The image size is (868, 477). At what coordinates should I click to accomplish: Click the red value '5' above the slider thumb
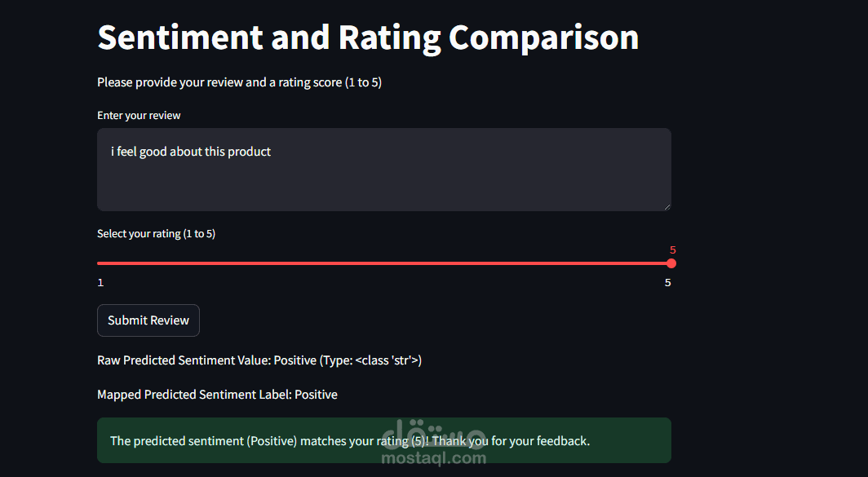click(x=673, y=250)
